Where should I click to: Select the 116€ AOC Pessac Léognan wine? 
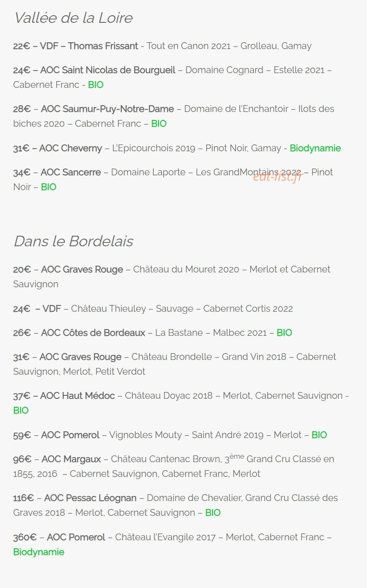(175, 505)
